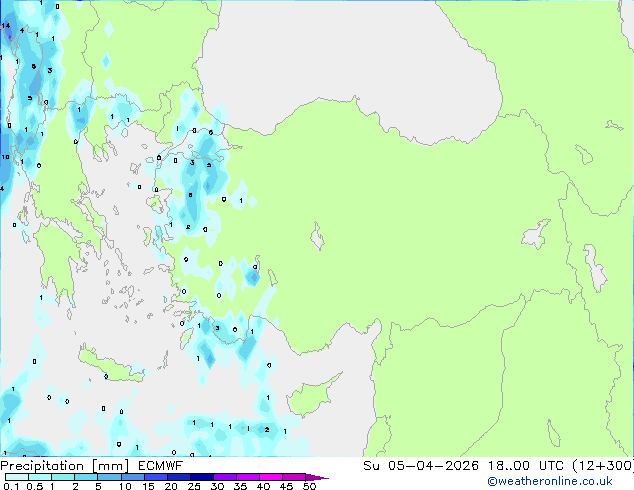634x490 pixels.
Task: Click the "18..00" time text
Action: click(x=509, y=466)
